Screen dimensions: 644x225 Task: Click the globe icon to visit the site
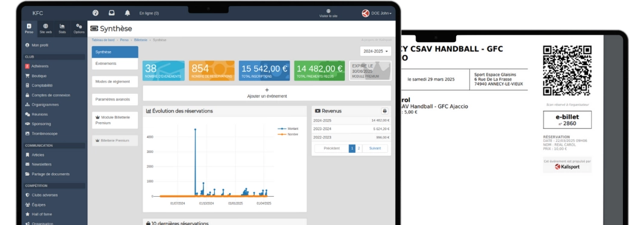(x=328, y=11)
